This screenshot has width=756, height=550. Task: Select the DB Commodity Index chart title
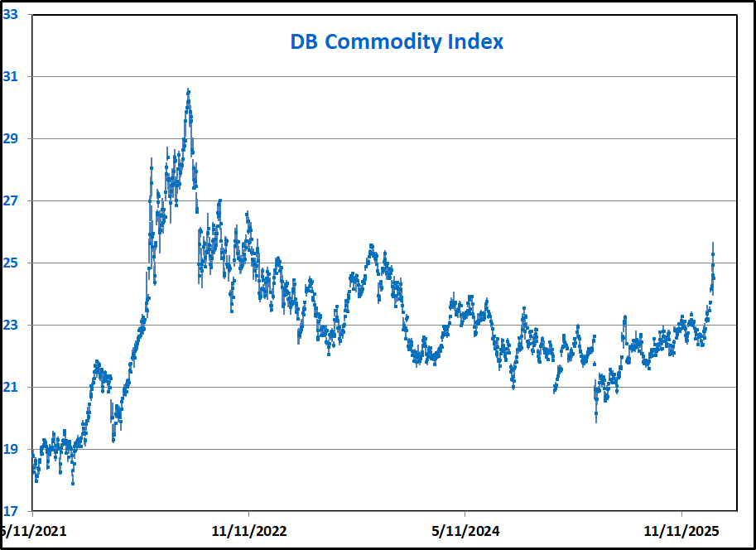397,41
